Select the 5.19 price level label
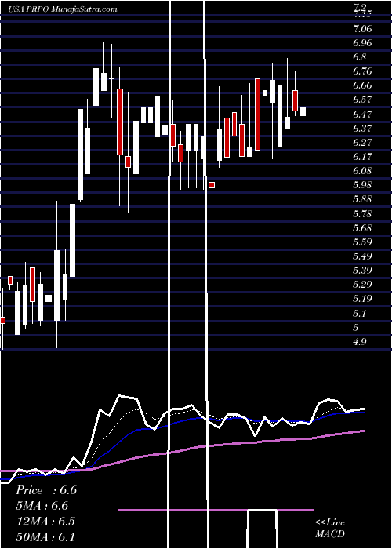Image resolution: width=392 pixels, height=549 pixels. (x=362, y=299)
